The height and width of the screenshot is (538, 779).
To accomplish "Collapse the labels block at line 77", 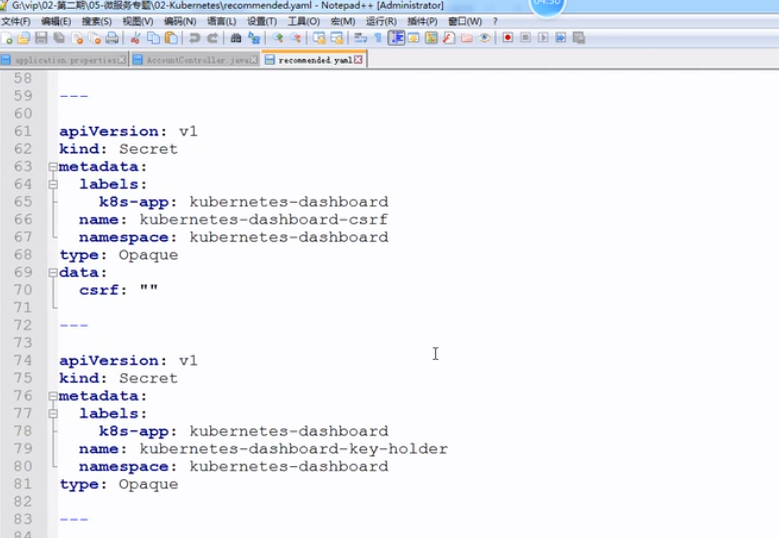I will 53,414.
